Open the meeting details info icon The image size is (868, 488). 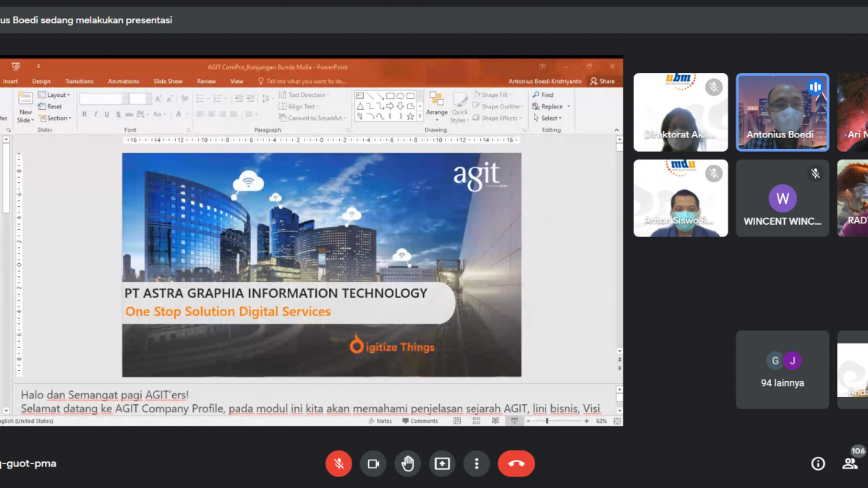pos(818,464)
